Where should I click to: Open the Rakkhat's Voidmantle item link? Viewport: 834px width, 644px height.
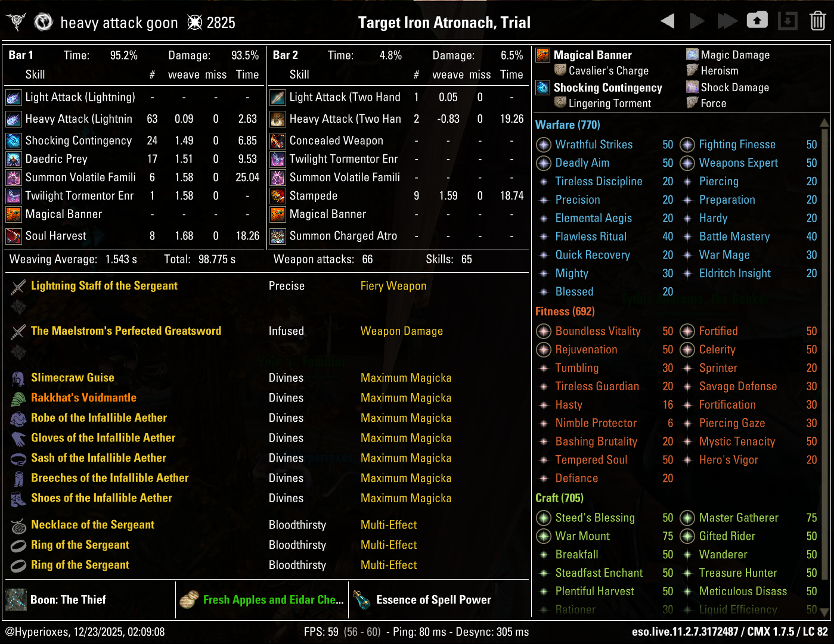coord(83,398)
